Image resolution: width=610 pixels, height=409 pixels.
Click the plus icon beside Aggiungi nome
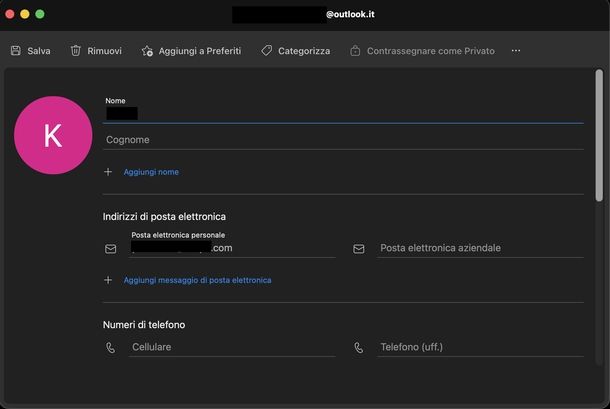coord(108,172)
